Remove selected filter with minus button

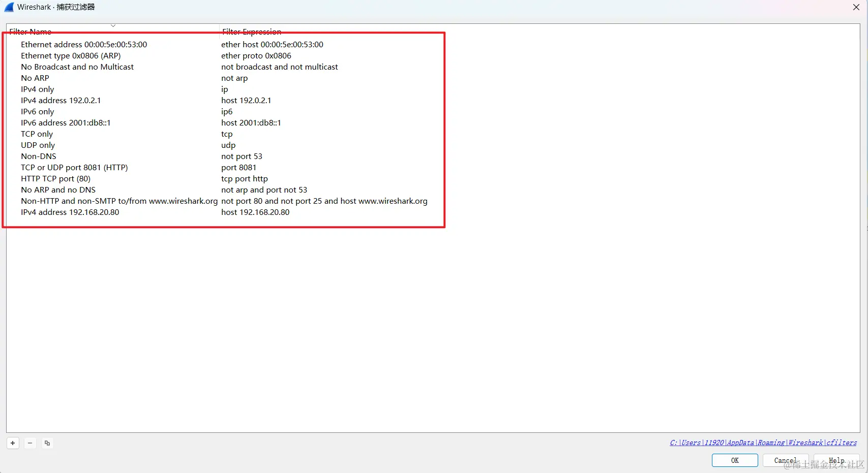click(30, 443)
